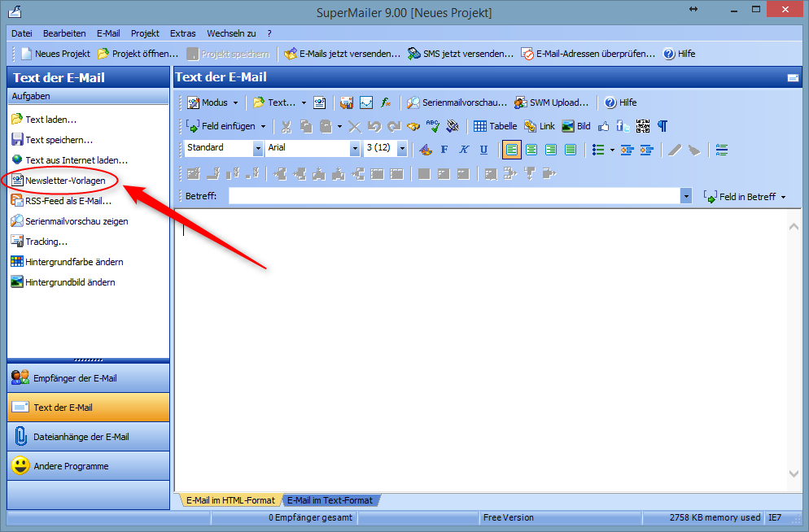Click the Link toolbar button
Image resolution: width=809 pixels, height=532 pixels.
tap(539, 126)
